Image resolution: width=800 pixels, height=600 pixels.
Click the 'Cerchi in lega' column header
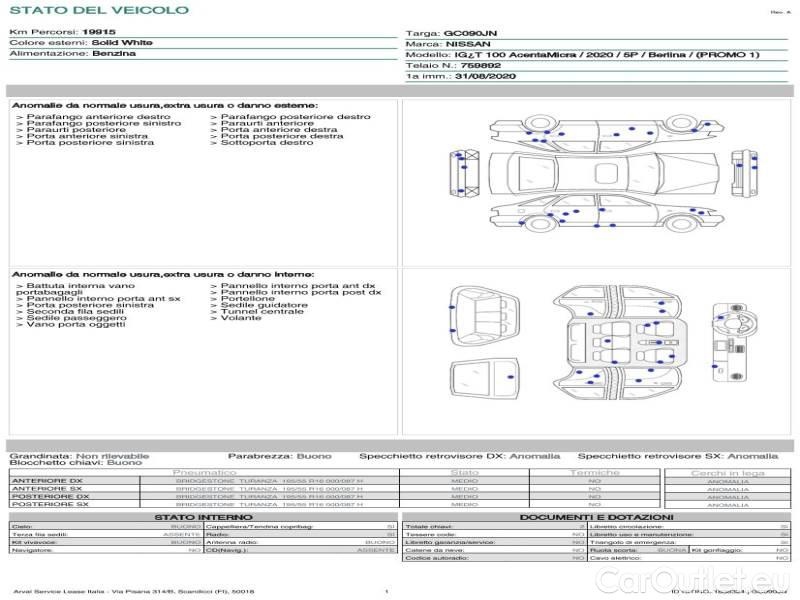(728, 473)
